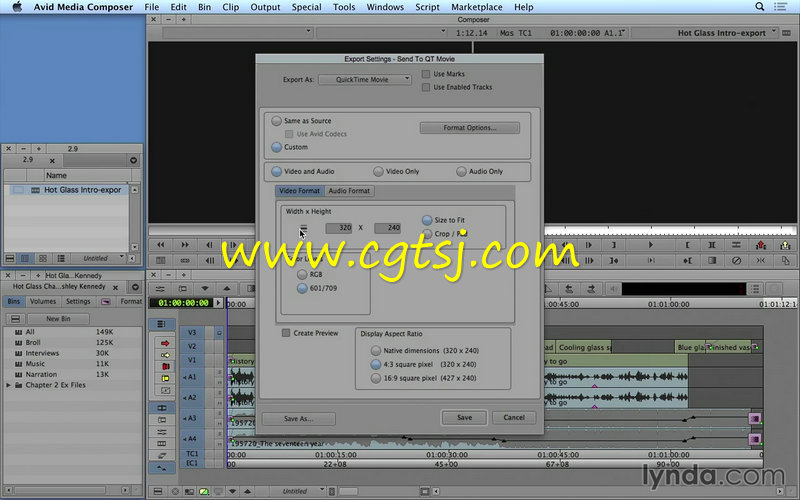Activate the yellow Ripple Trim tool
Viewport: 800px width, 500px height.
point(165,379)
